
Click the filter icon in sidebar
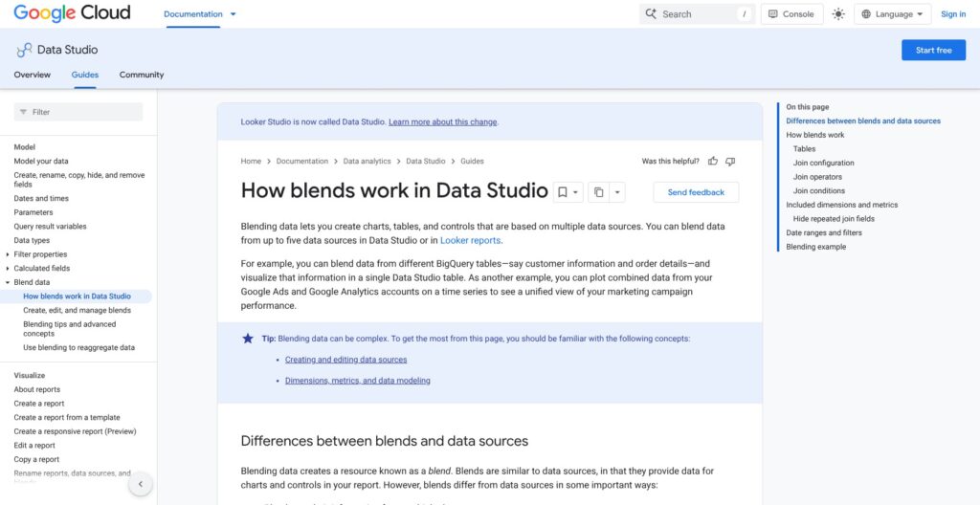(23, 112)
